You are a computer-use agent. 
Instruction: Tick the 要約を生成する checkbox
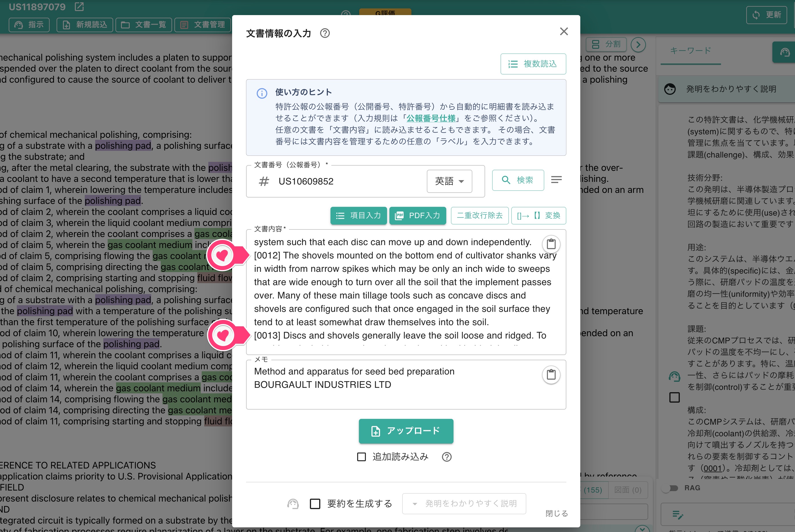315,504
